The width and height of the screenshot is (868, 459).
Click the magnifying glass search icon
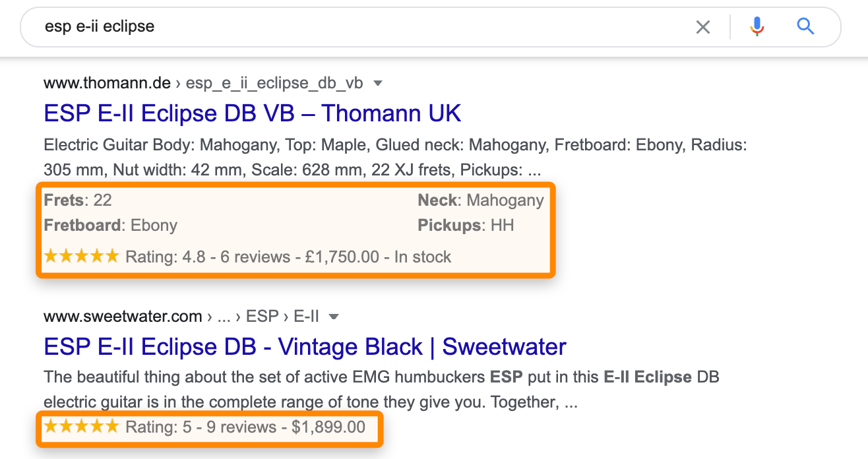tap(805, 27)
